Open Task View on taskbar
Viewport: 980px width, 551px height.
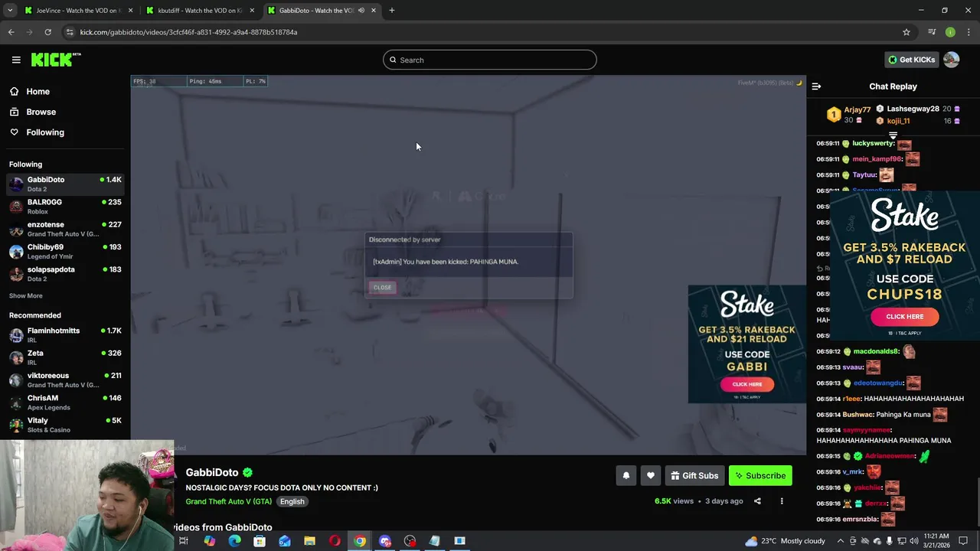[184, 541]
